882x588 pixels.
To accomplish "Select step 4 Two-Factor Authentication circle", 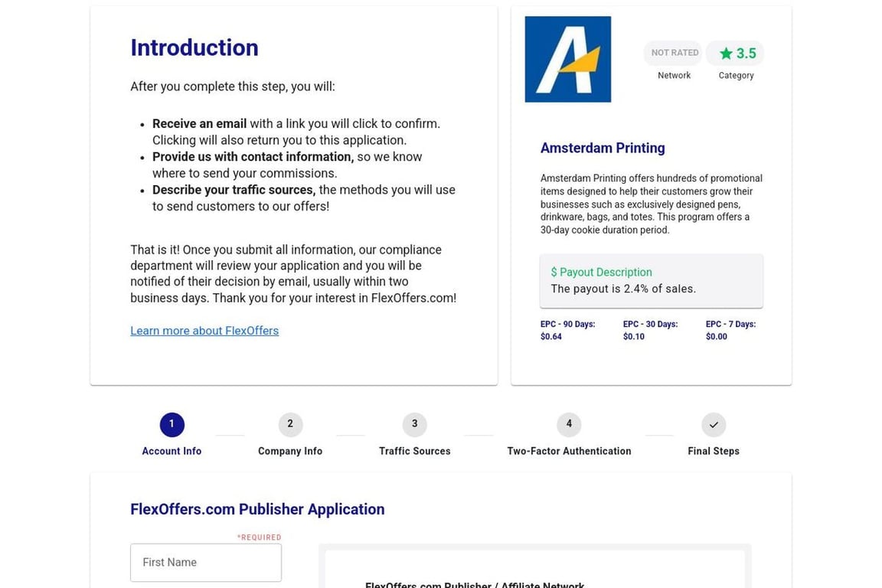I will [569, 424].
